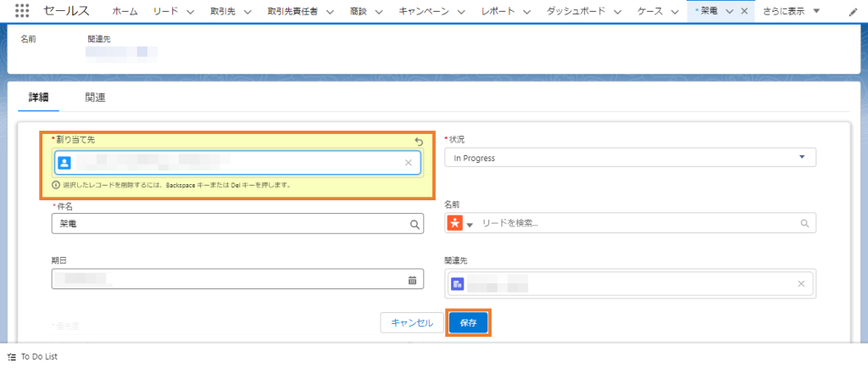868x369 pixels.
Task: Clear the selected 割り当て先 record
Action: tap(409, 162)
